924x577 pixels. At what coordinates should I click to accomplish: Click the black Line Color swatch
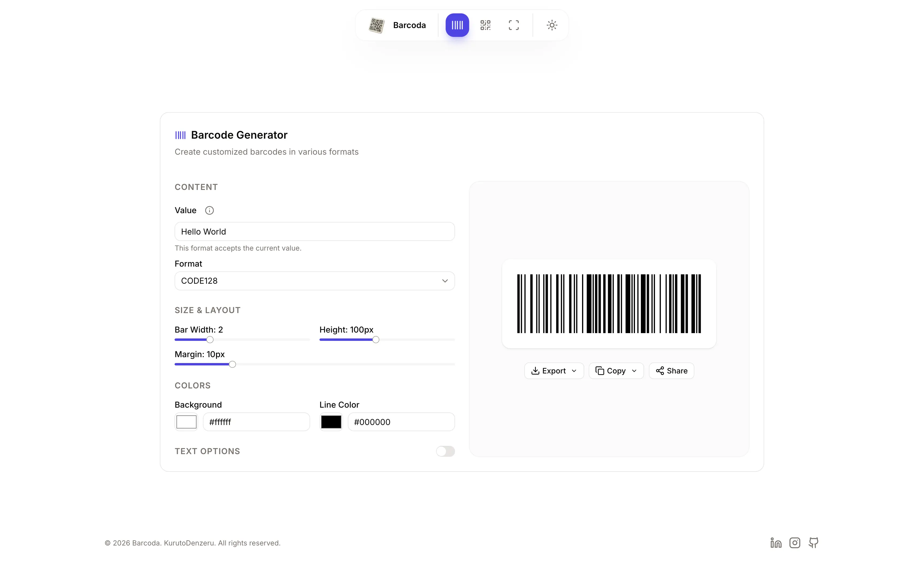(x=331, y=422)
